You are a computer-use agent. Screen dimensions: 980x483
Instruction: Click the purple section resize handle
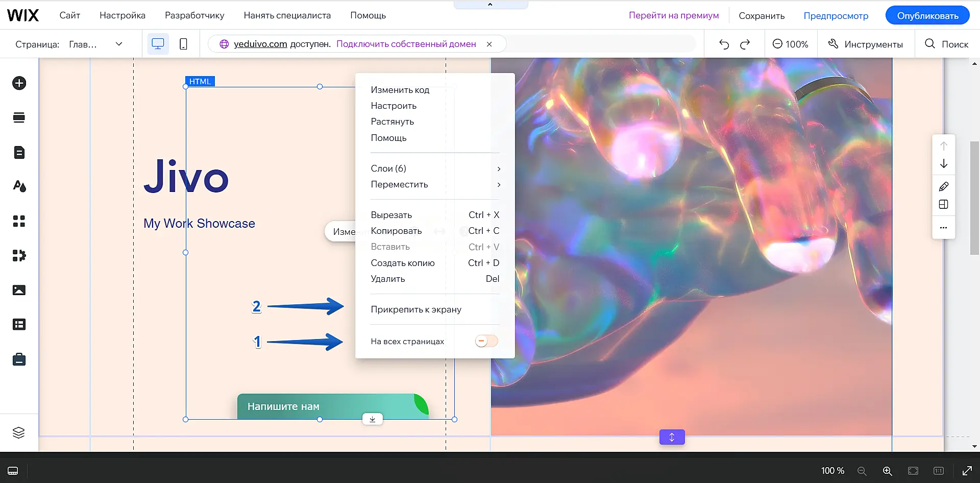672,437
